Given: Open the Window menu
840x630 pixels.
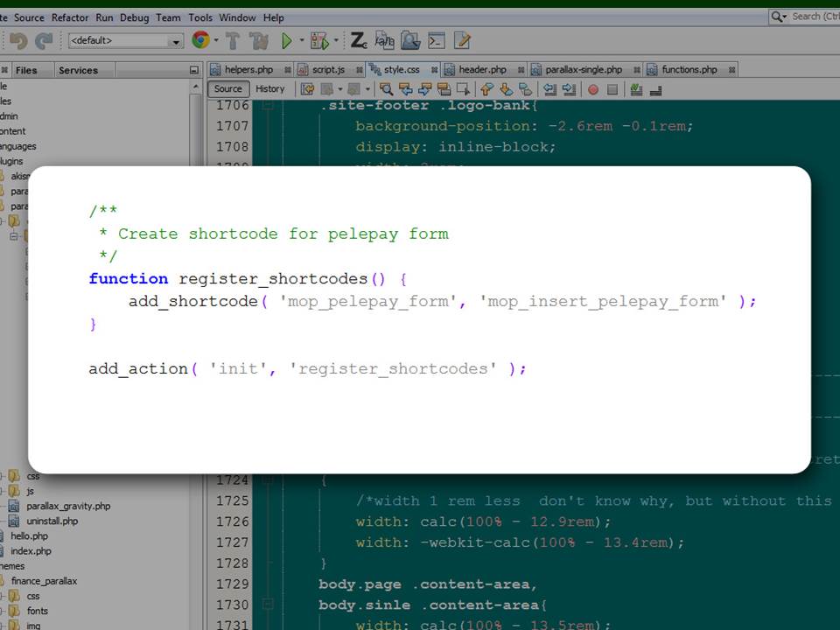Looking at the screenshot, I should point(237,17).
